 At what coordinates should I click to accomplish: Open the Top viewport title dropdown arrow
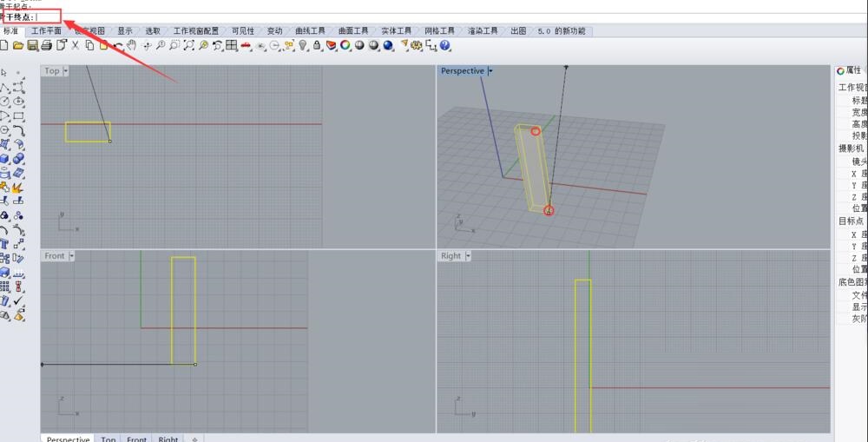[66, 71]
